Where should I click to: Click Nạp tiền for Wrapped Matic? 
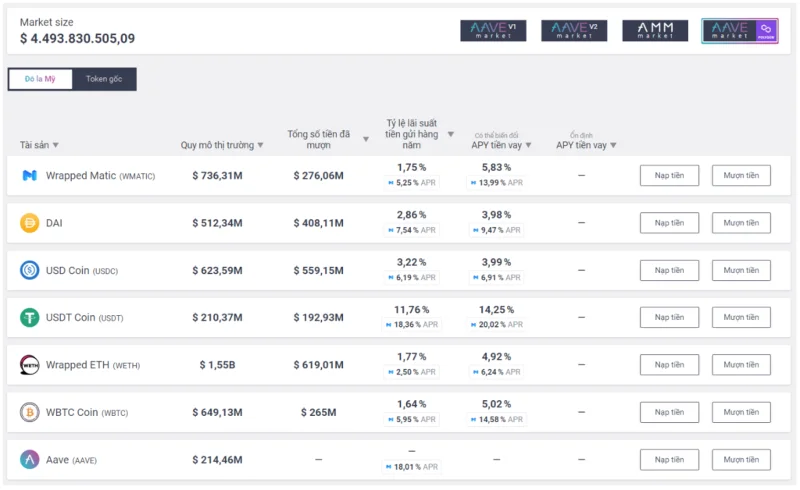669,176
